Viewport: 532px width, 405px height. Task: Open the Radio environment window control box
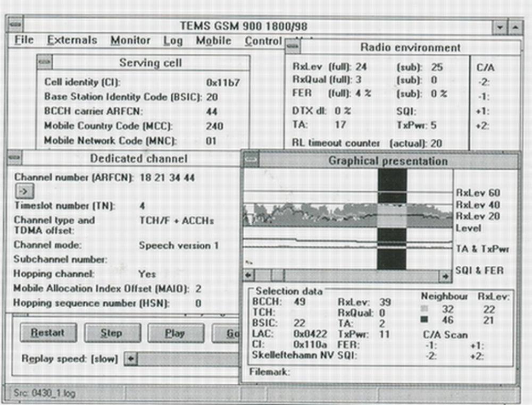(293, 46)
